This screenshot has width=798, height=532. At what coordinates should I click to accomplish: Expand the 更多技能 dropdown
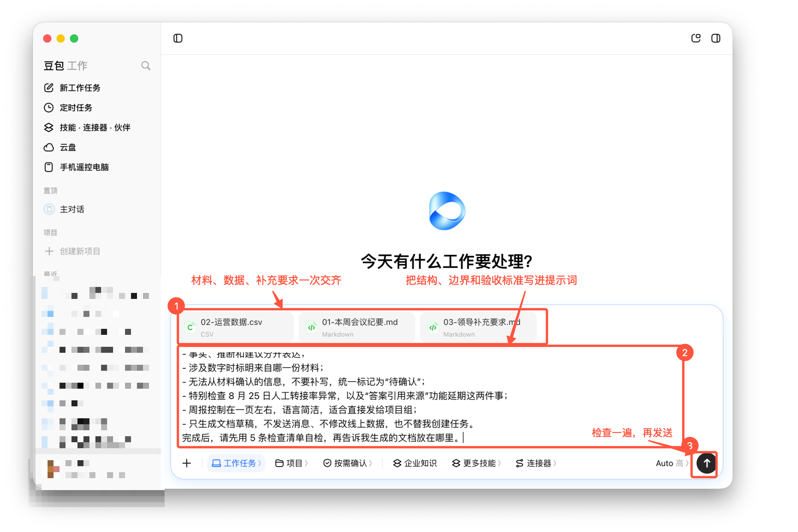[476, 463]
